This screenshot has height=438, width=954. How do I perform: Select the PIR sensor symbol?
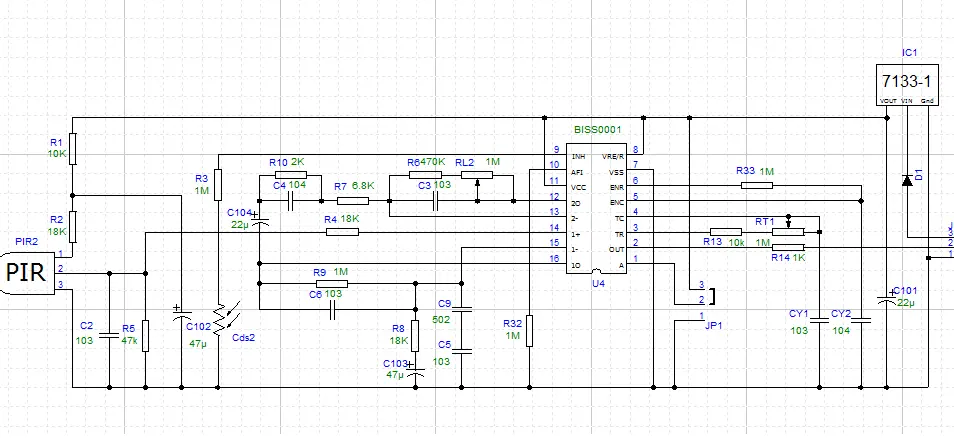coord(26,270)
